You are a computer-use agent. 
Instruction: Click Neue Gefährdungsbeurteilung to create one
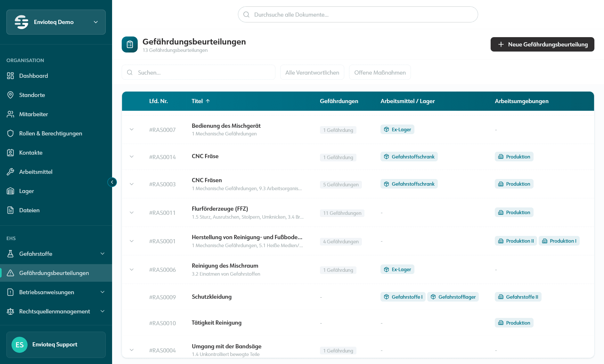[542, 44]
